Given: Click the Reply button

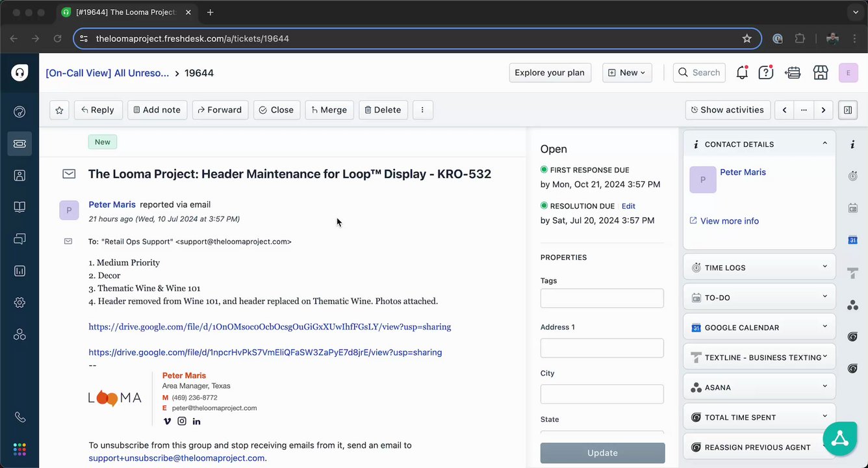Looking at the screenshot, I should [98, 110].
